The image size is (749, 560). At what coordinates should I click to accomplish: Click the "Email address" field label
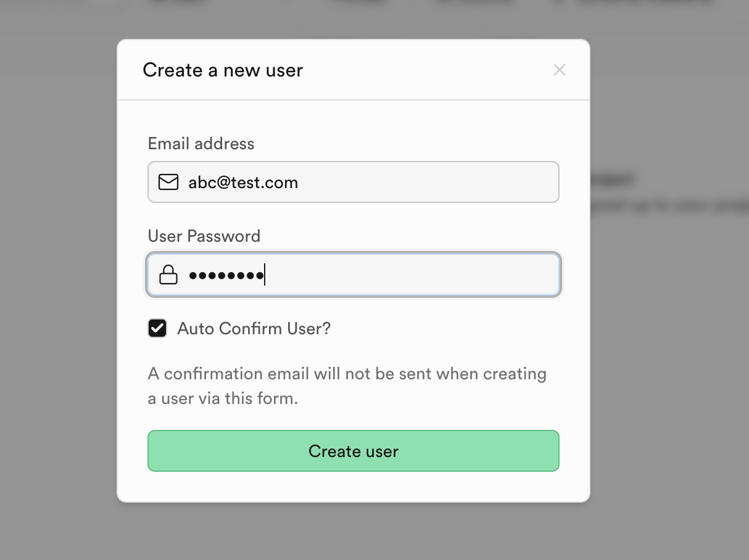click(201, 144)
